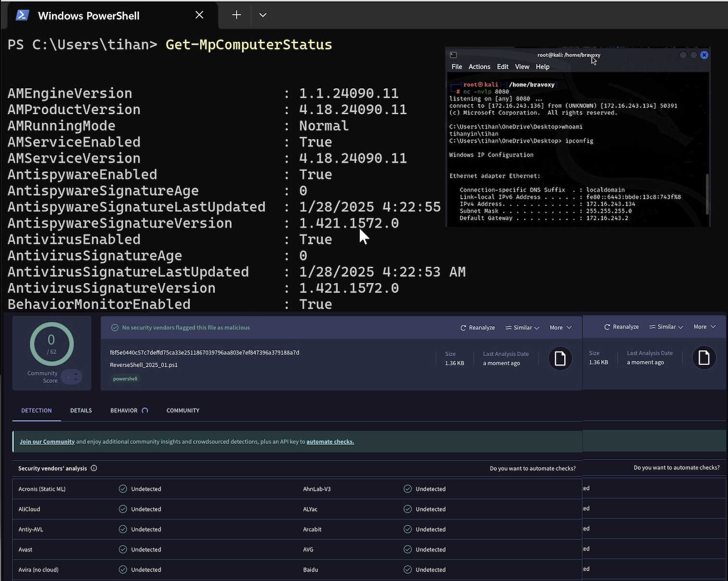The image size is (728, 581).
Task: Switch to the DETECTION tab
Action: tap(36, 411)
